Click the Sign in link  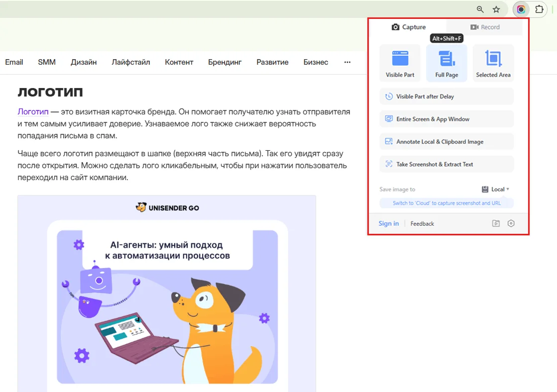point(388,223)
